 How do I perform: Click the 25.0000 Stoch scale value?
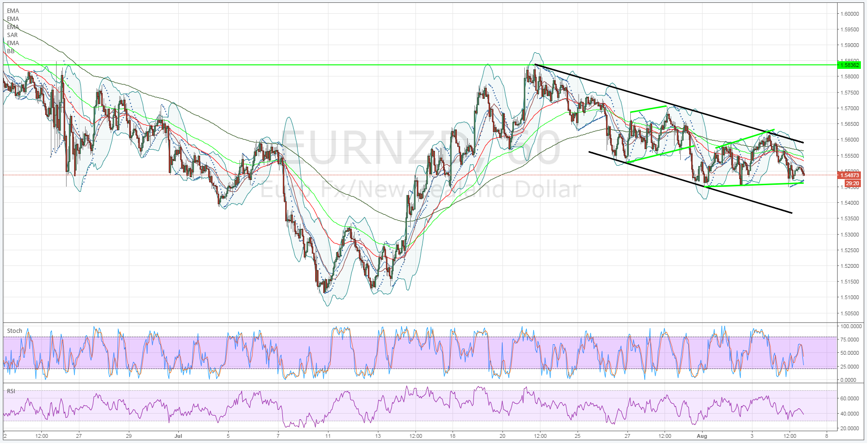[851, 367]
